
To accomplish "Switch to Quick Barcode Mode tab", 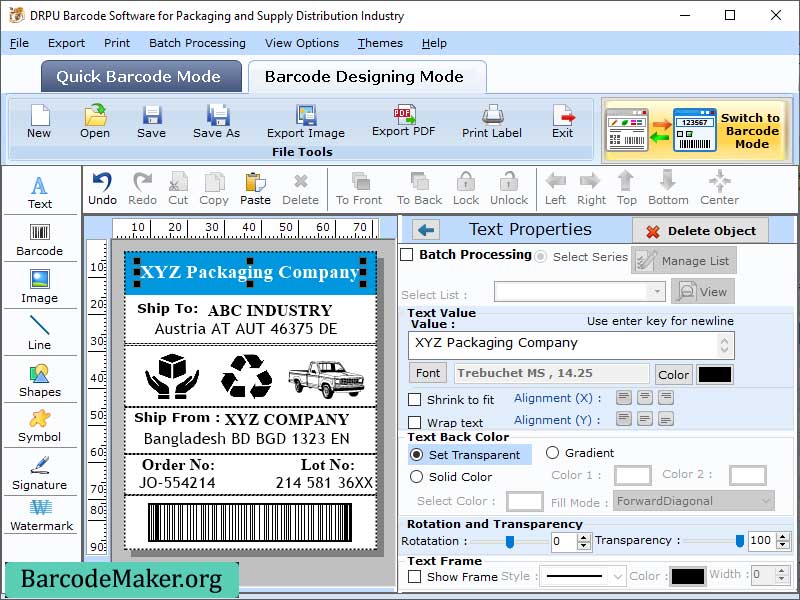I will pyautogui.click(x=140, y=76).
